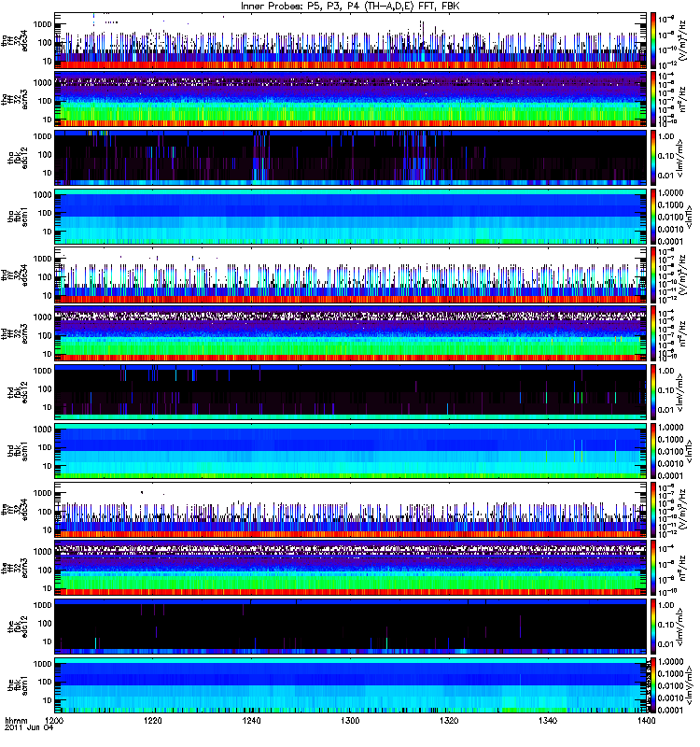Click the "<|nT|>" unit label of thd scm1

[688, 451]
